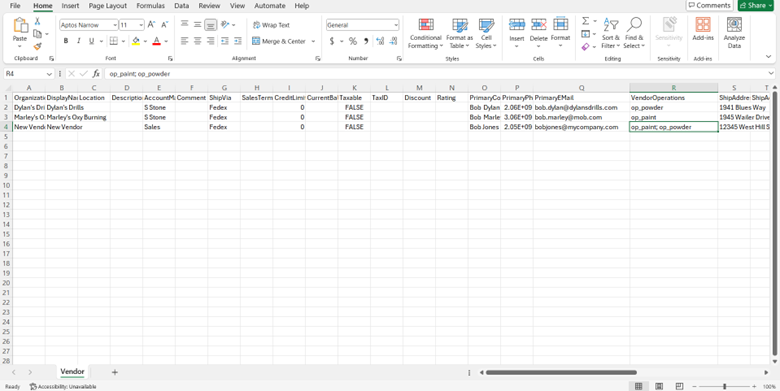Open Conditional Formatting menu
Image resolution: width=780 pixels, height=391 pixels.
pyautogui.click(x=425, y=34)
